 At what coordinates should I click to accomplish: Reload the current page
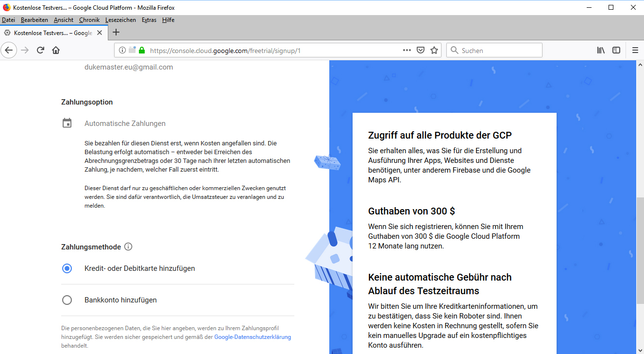[41, 50]
